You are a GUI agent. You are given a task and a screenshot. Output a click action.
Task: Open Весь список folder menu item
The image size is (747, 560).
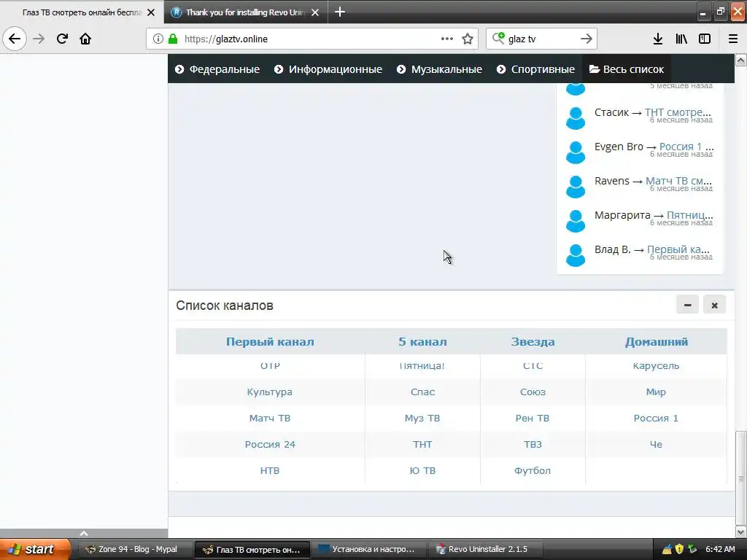coord(627,69)
